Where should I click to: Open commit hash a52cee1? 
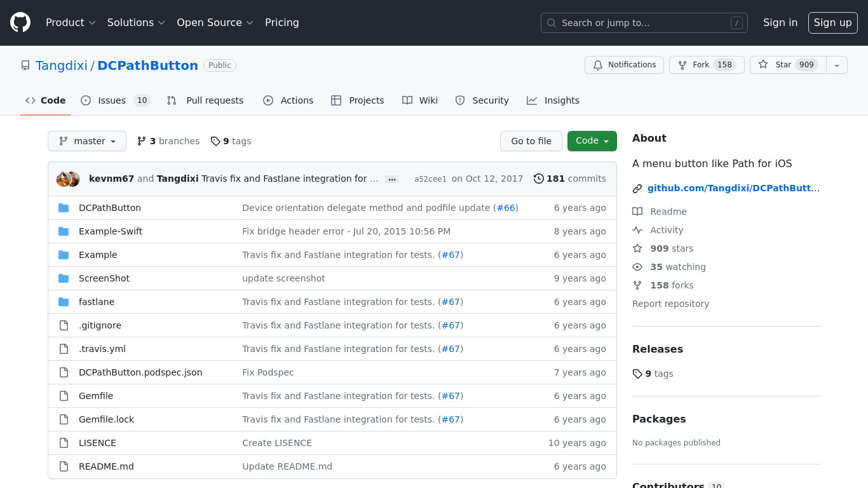point(430,179)
